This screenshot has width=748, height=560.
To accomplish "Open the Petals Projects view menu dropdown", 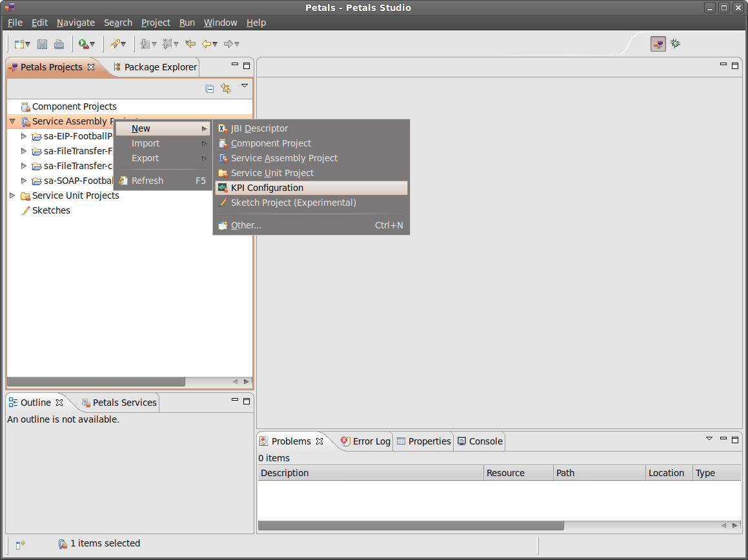I will (x=245, y=86).
